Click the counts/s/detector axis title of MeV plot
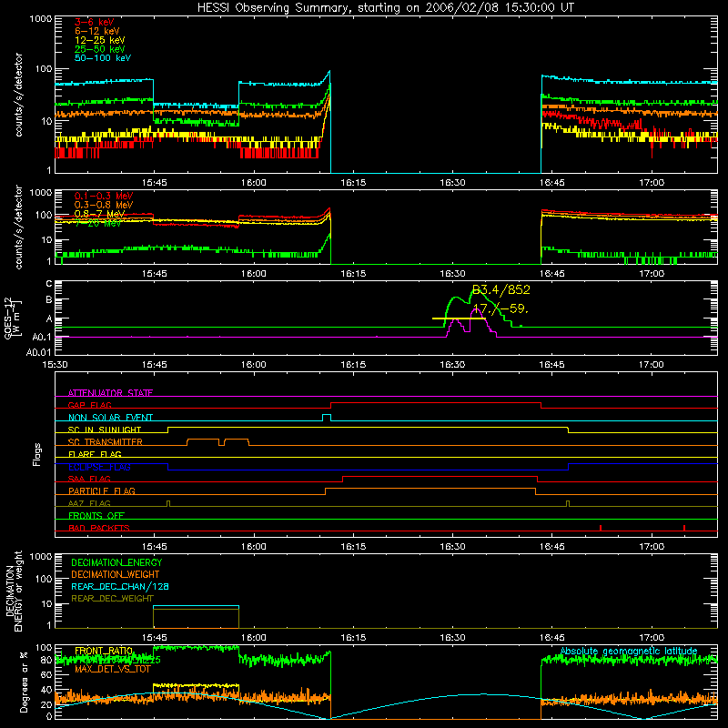The width and height of the screenshot is (728, 728). click(18, 227)
